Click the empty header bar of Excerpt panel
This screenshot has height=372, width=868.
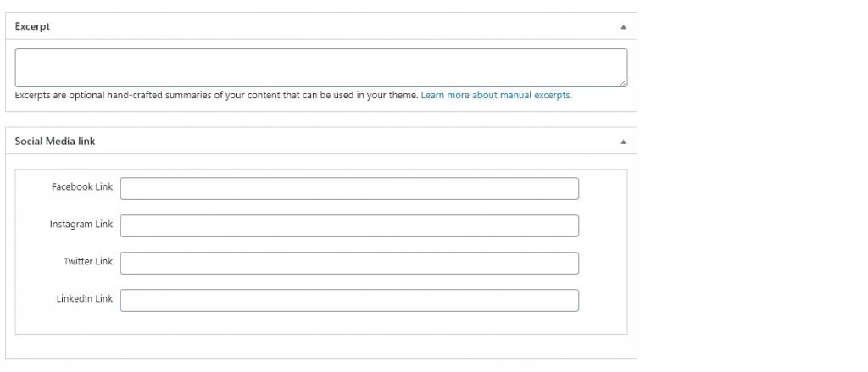point(332,26)
